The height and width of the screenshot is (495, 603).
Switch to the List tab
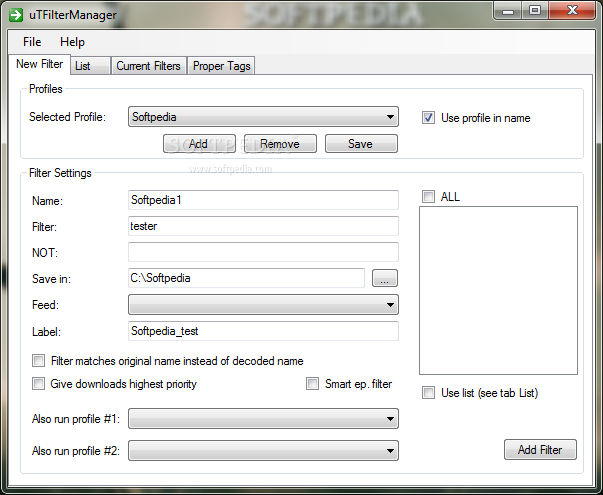click(90, 66)
